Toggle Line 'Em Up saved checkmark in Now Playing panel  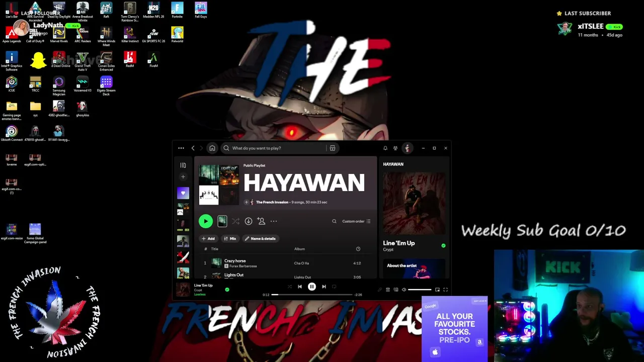click(x=443, y=246)
